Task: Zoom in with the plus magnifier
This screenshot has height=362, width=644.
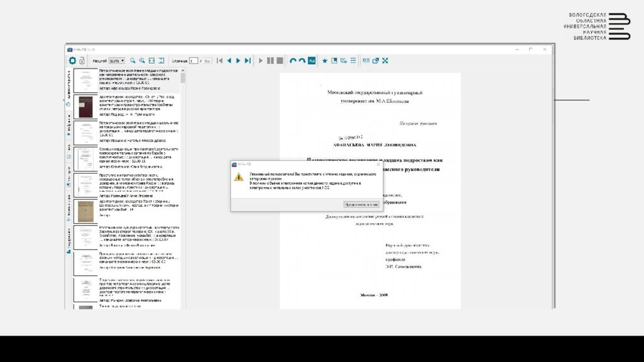Action: coord(142,61)
